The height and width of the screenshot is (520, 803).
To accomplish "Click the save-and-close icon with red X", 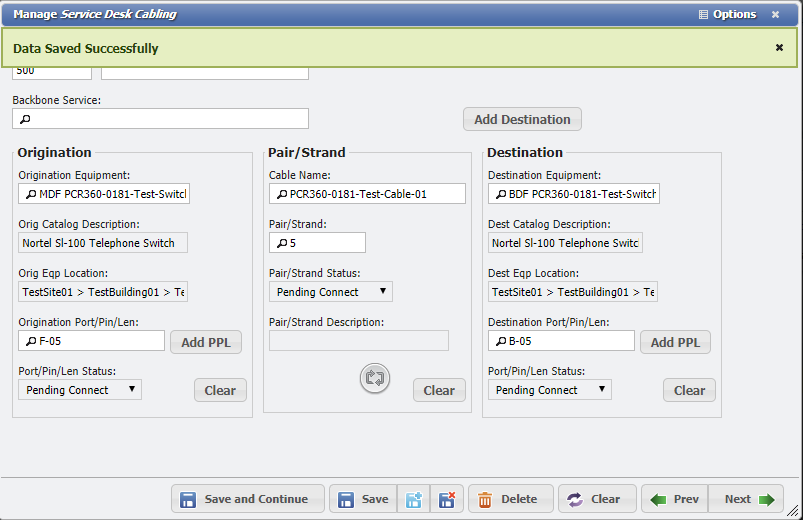I will pos(447,499).
